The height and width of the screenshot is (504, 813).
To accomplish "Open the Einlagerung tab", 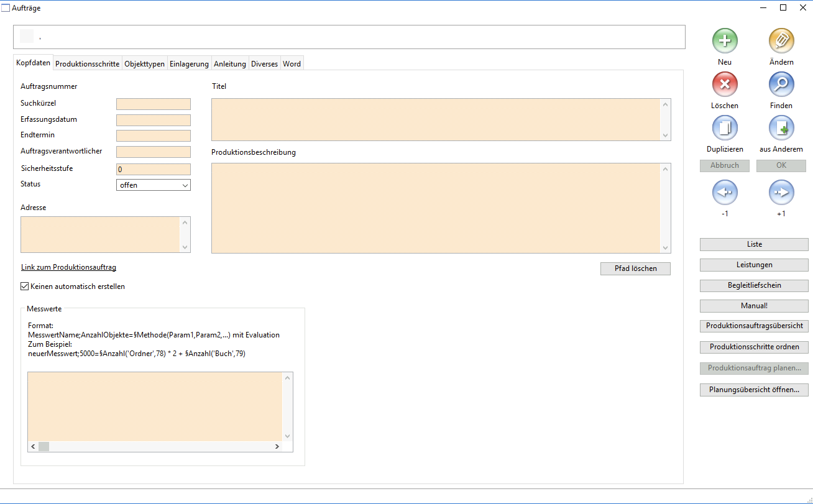I will [x=189, y=64].
